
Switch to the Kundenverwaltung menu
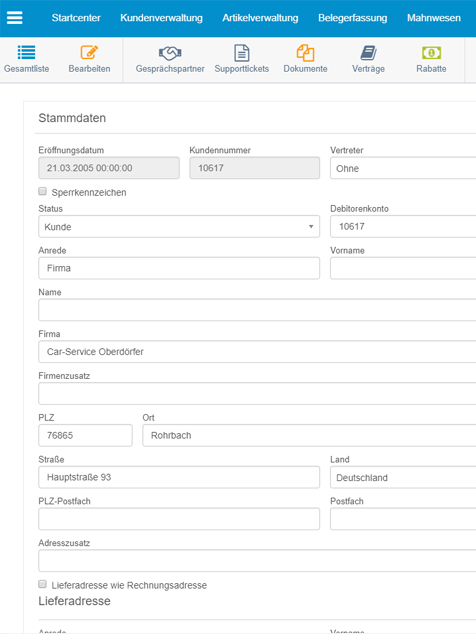(x=161, y=18)
